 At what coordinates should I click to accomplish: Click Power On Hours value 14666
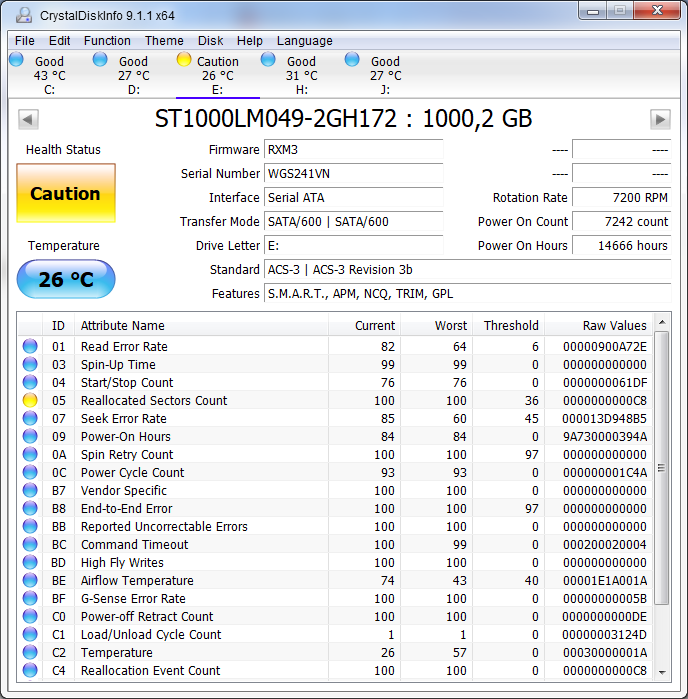click(x=622, y=246)
